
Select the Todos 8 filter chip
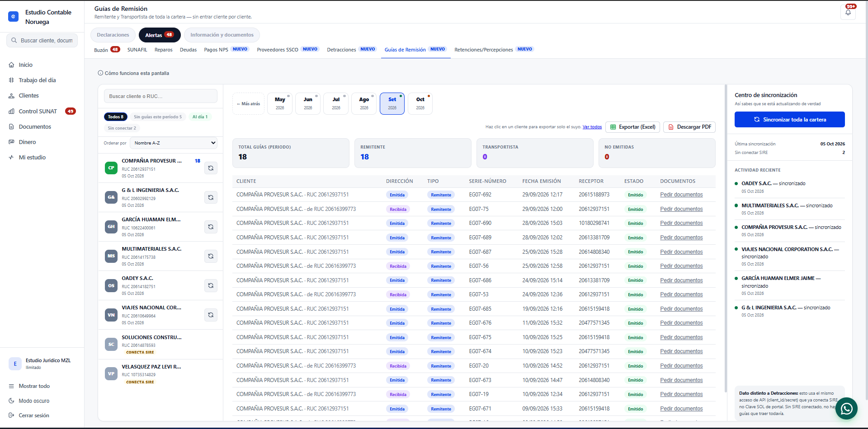pos(116,117)
